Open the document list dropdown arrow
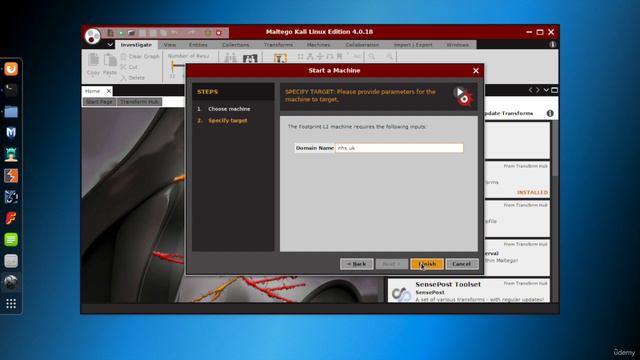Image resolution: width=640 pixels, height=360 pixels. (x=546, y=90)
